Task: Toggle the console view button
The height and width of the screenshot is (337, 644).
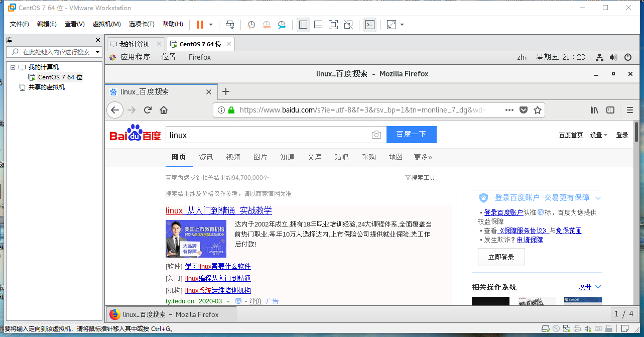Action: tap(370, 25)
